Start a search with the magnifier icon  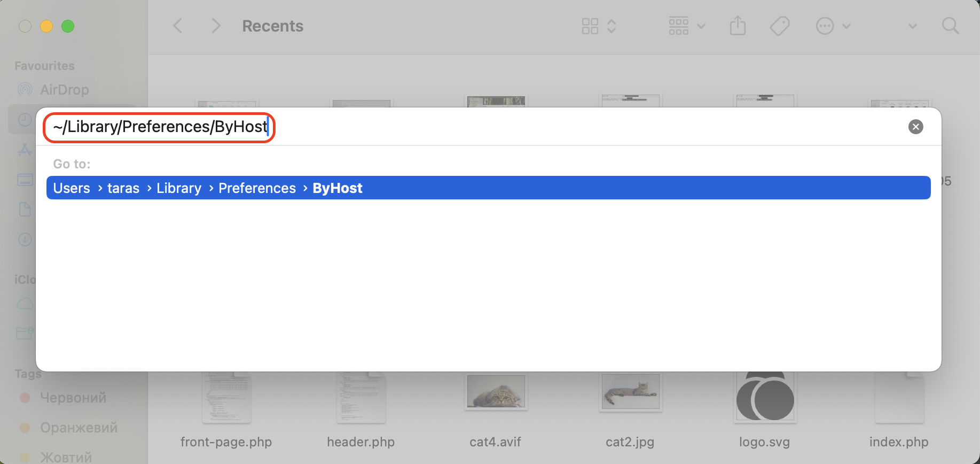(950, 25)
